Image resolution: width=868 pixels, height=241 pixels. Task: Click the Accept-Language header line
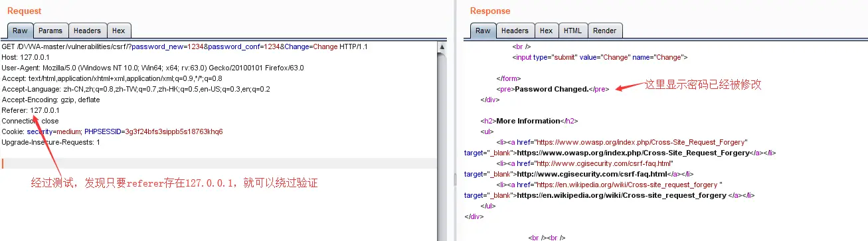(135, 89)
